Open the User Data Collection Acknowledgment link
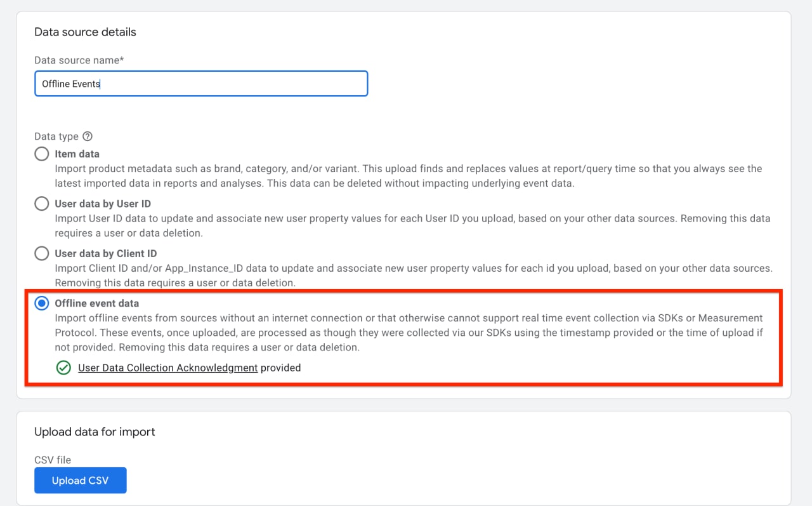Screen dimensions: 812x506 [167, 368]
